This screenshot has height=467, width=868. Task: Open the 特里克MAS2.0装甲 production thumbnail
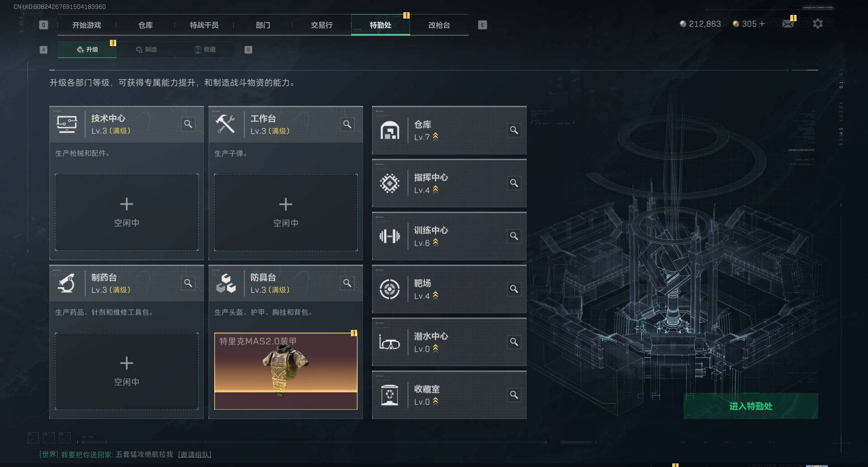(286, 371)
